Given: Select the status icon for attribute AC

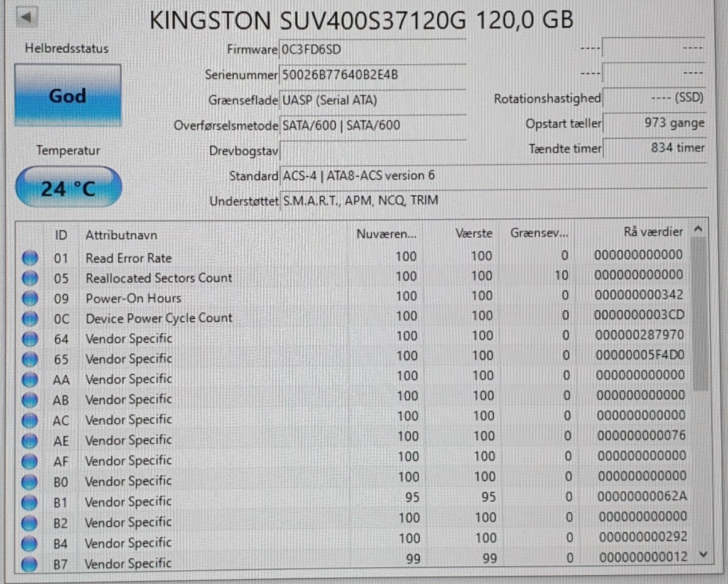Looking at the screenshot, I should (30, 421).
